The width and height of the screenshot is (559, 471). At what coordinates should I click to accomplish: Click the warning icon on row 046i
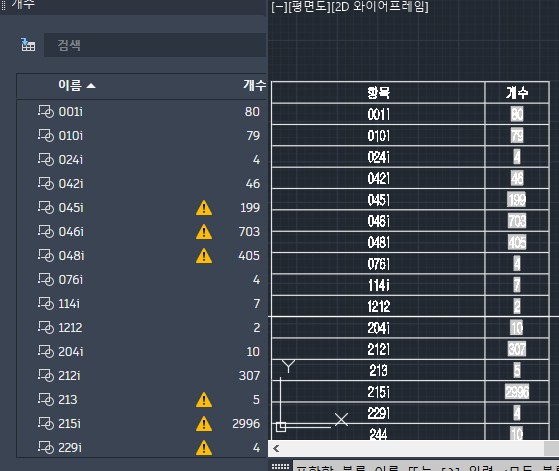pos(204,232)
